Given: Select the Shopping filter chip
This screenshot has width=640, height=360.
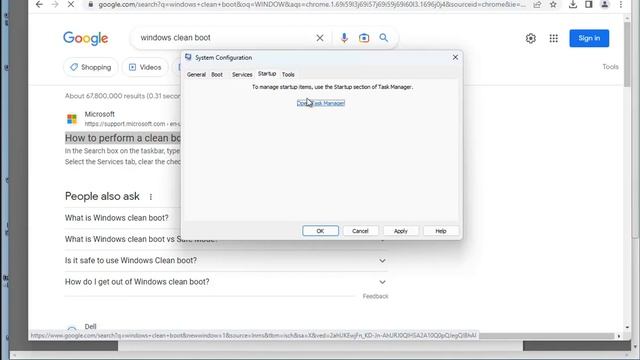Looking at the screenshot, I should click(91, 67).
